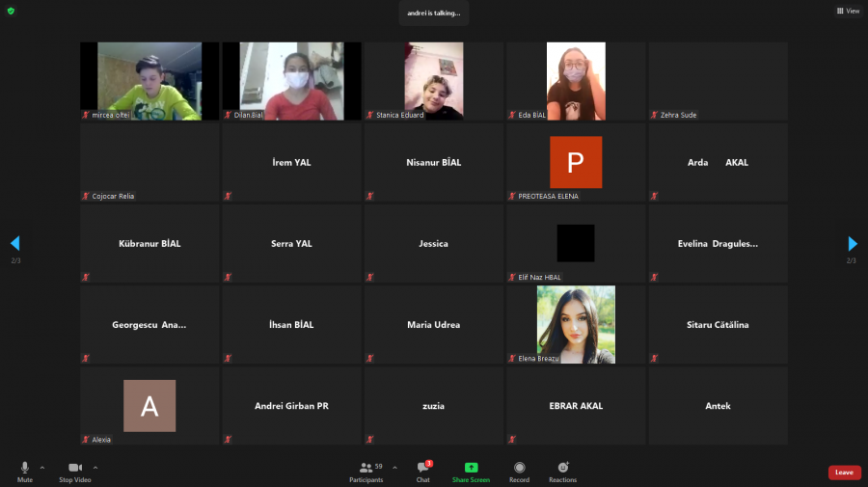Open the View layout menu

click(848, 11)
